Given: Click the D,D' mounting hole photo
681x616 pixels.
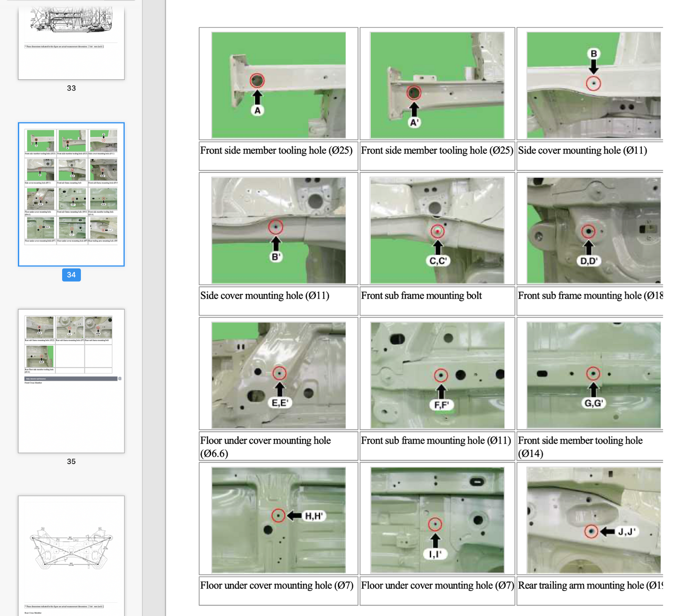Looking at the screenshot, I should coord(593,230).
